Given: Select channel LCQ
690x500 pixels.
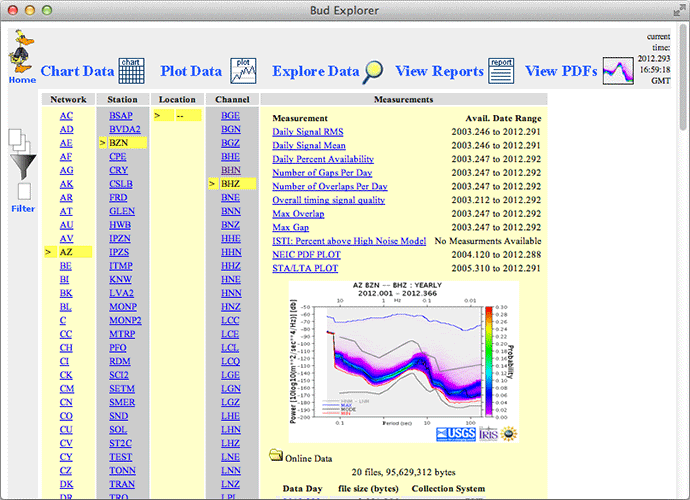Looking at the screenshot, I should click(x=231, y=361).
